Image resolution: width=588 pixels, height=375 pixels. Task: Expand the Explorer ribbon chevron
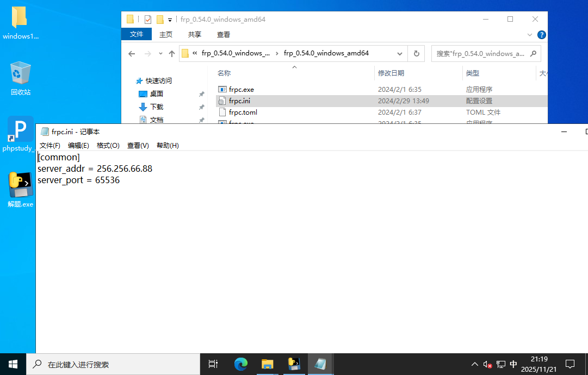[529, 35]
